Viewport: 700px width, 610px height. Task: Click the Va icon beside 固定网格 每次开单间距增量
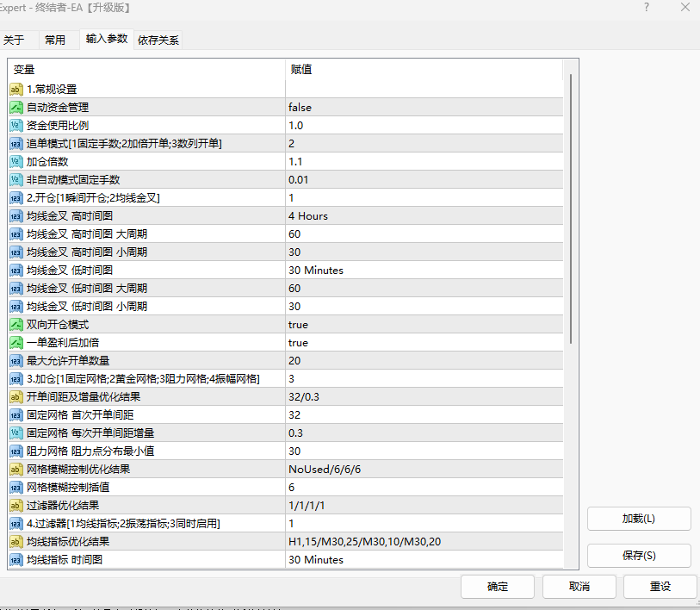point(15,433)
